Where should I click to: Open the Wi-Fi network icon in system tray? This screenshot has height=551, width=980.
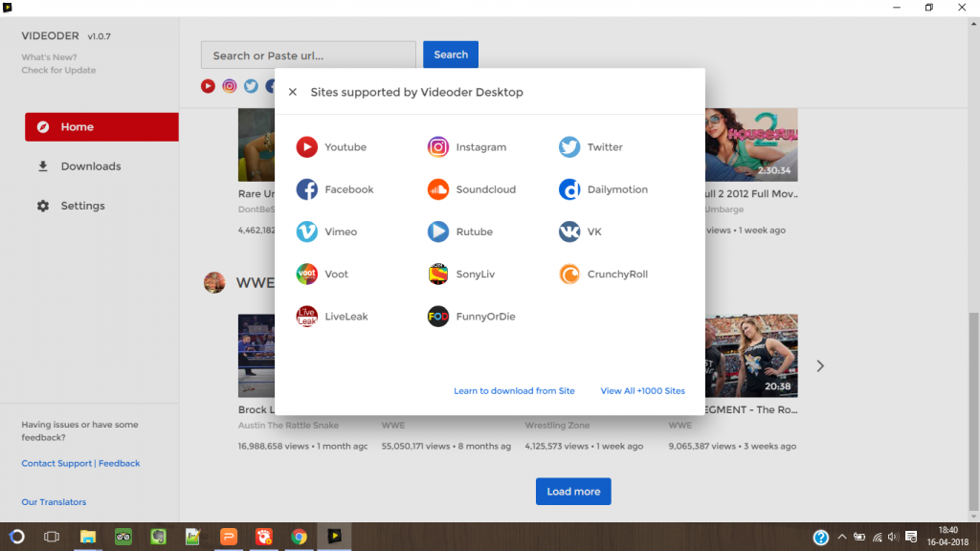click(878, 537)
